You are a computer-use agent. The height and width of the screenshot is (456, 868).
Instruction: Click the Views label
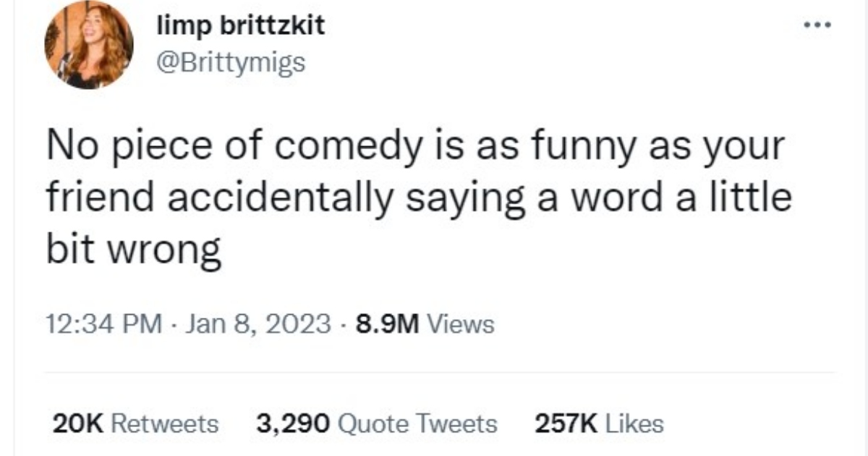pyautogui.click(x=461, y=324)
